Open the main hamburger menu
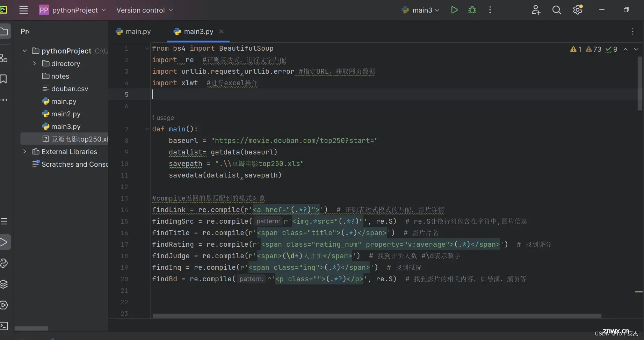 23,10
